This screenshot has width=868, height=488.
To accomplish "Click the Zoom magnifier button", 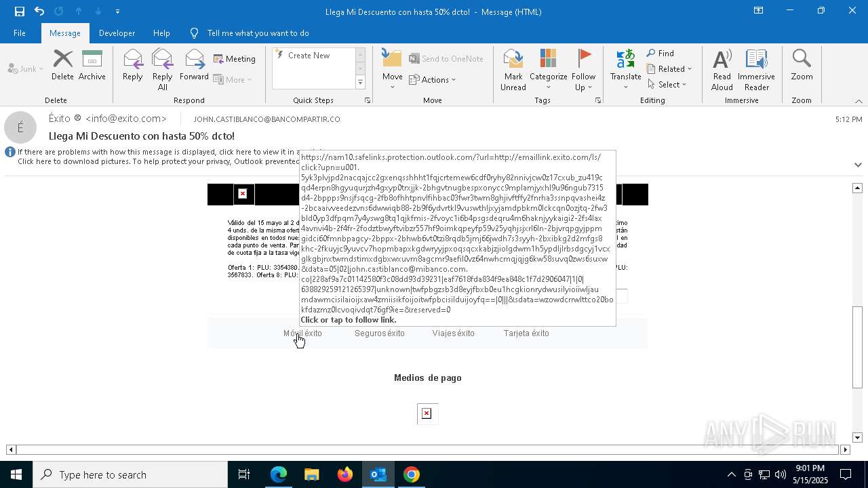I will [802, 65].
